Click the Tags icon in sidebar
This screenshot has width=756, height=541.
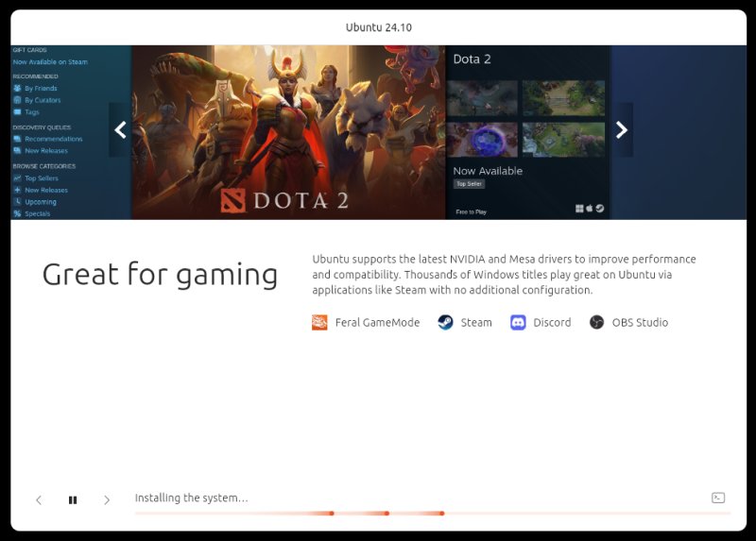17,111
